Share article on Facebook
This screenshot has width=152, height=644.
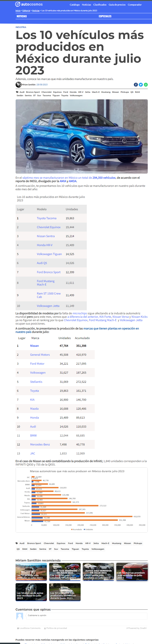(136, 85)
